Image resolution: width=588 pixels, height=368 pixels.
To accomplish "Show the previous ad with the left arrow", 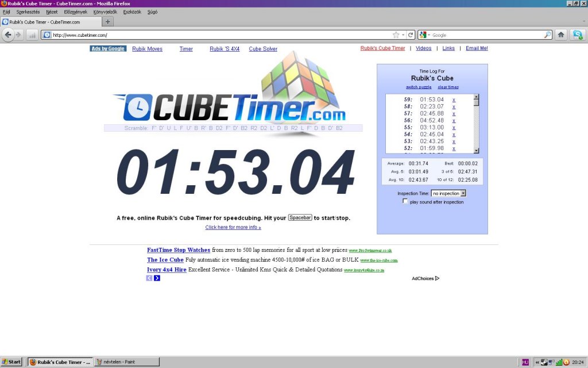I will tap(149, 278).
